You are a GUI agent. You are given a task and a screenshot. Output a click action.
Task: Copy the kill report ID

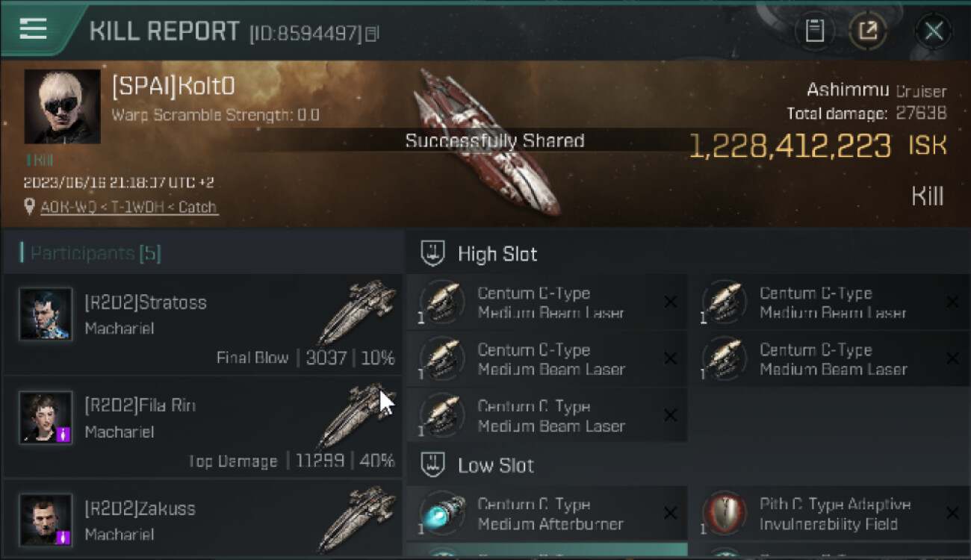[372, 34]
